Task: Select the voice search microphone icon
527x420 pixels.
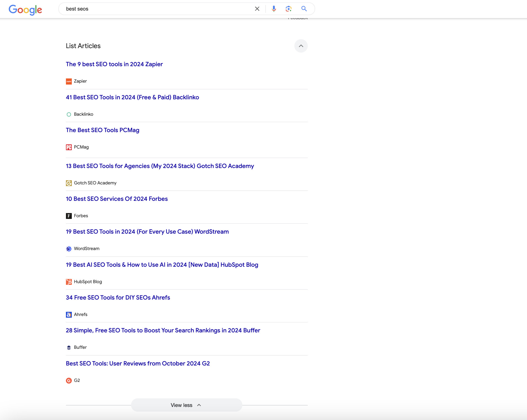Action: [274, 9]
